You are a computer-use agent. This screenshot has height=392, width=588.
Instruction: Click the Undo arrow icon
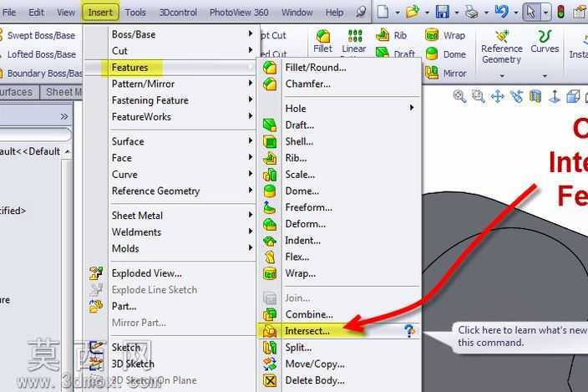tap(501, 12)
